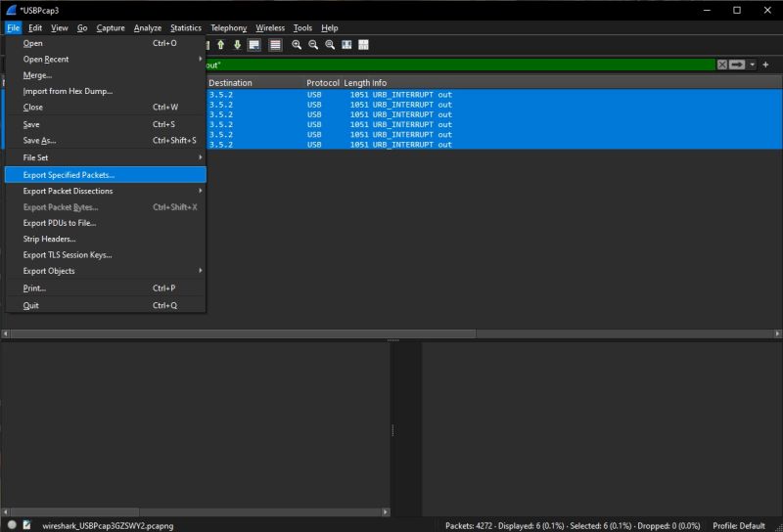Choose Open from the File menu
This screenshot has height=532, width=783.
point(106,43)
